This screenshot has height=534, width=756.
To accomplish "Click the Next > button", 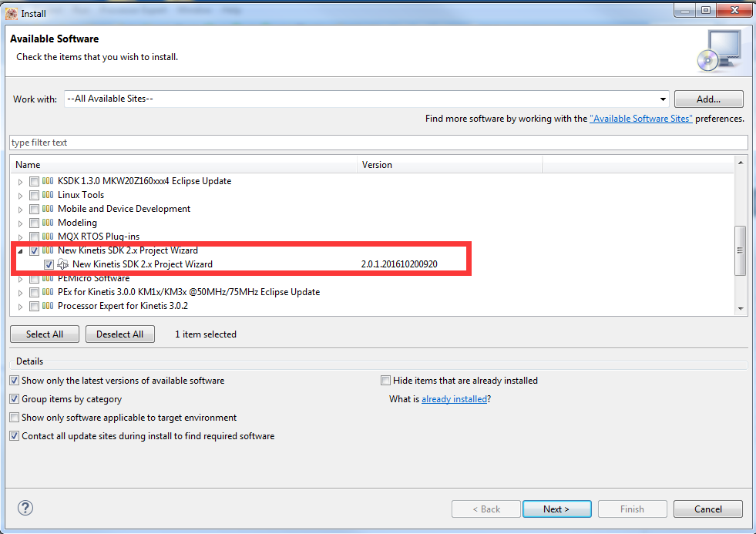I will 556,509.
